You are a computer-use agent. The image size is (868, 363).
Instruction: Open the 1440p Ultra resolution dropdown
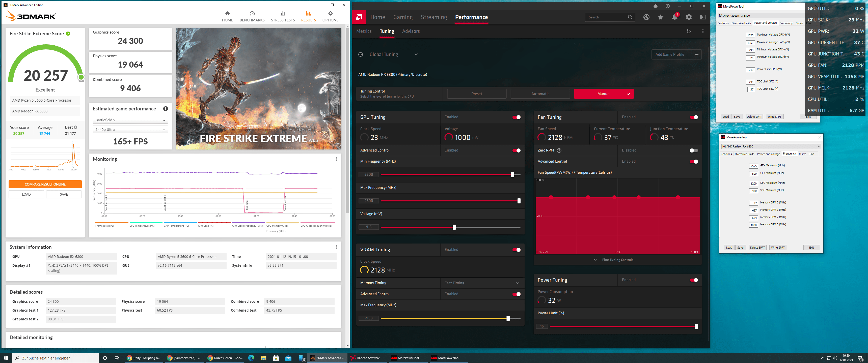click(130, 130)
